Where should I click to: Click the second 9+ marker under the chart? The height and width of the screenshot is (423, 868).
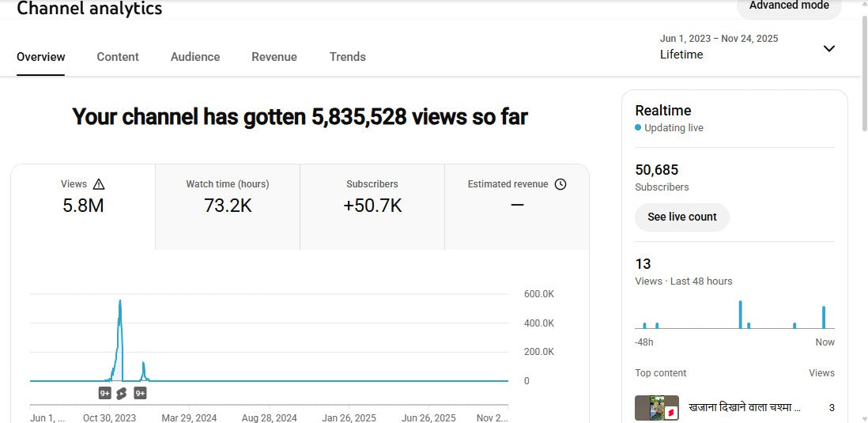[x=140, y=393]
